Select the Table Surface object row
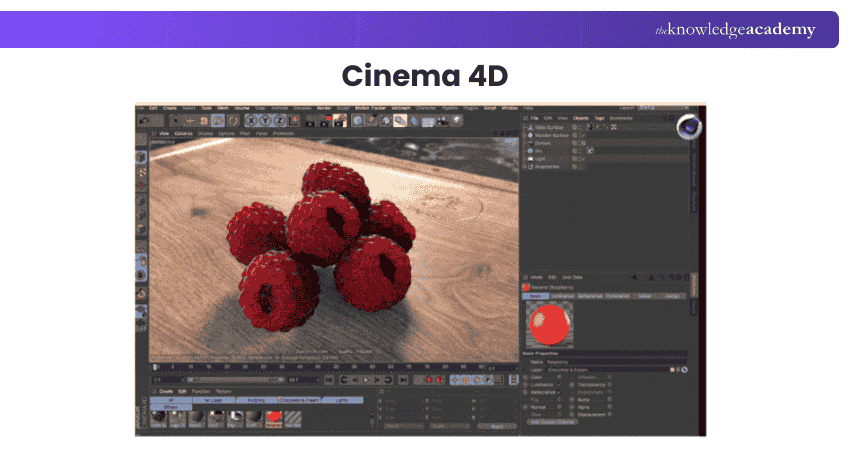850x450 pixels. (x=549, y=127)
